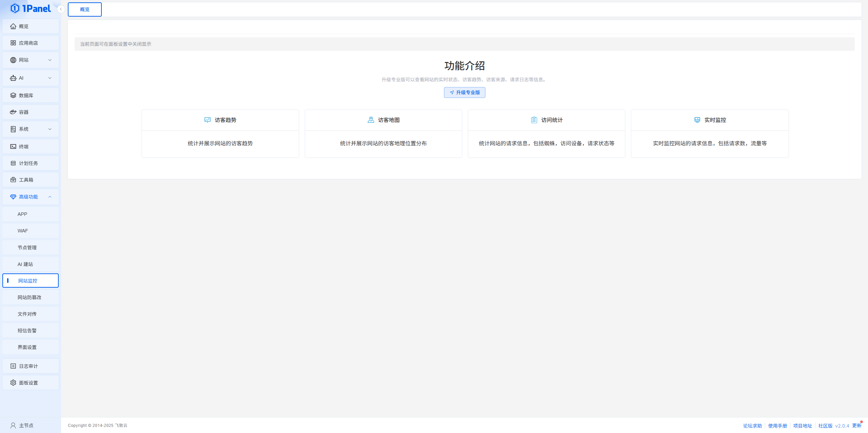Click the 工具箱 toolbox icon
Screen dimensions: 868x433
click(x=13, y=180)
